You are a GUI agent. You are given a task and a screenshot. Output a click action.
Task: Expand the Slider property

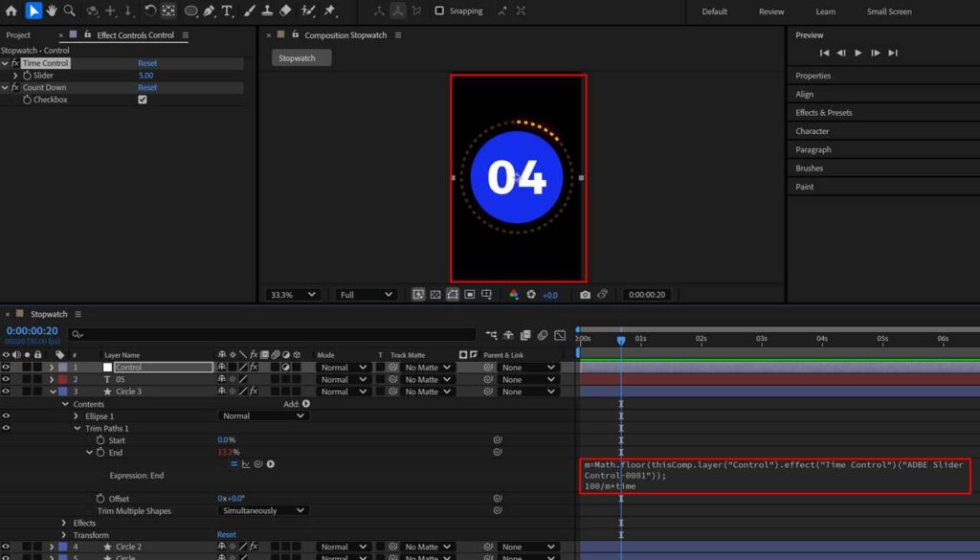pos(15,75)
